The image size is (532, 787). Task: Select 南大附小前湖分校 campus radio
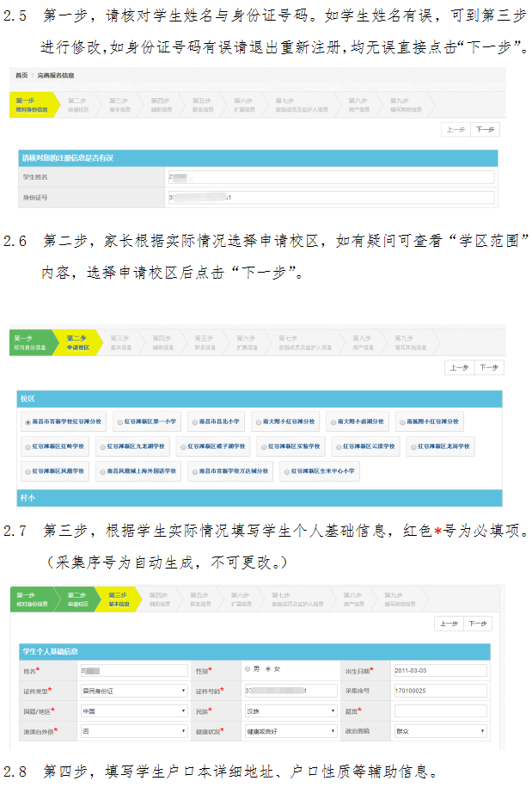(333, 422)
